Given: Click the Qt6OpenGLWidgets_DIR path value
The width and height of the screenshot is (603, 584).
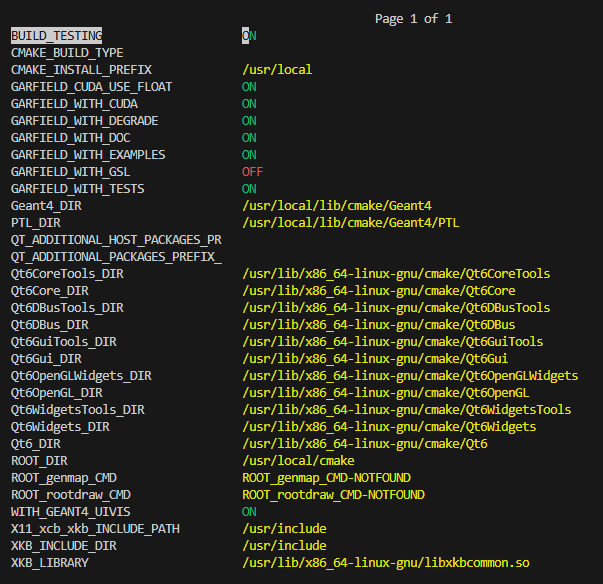Looking at the screenshot, I should (410, 375).
